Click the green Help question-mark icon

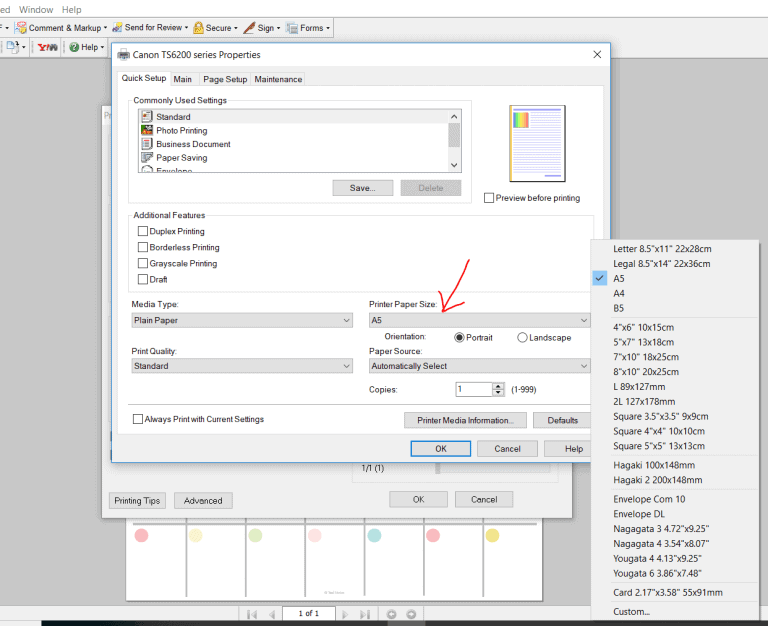point(74,47)
